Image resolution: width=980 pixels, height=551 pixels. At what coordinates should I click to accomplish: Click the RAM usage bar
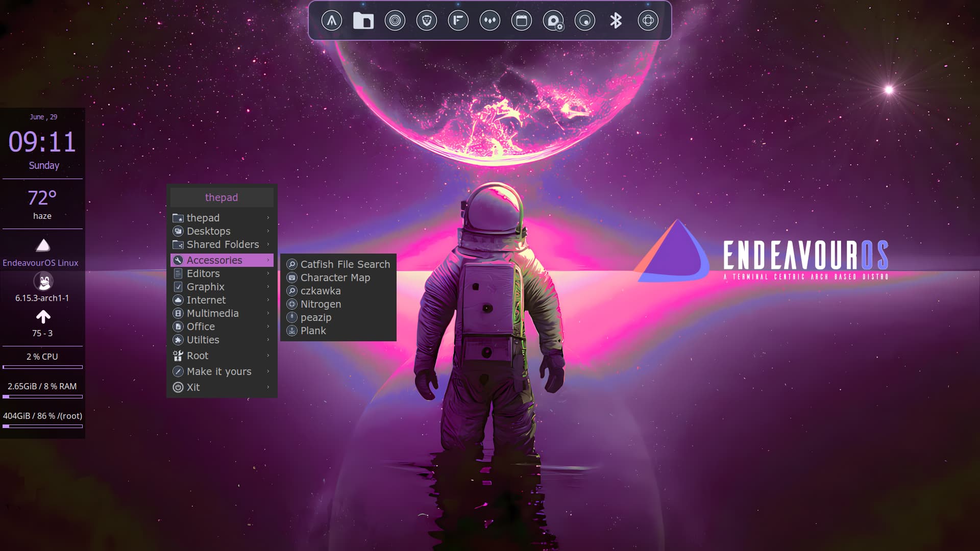coord(42,396)
